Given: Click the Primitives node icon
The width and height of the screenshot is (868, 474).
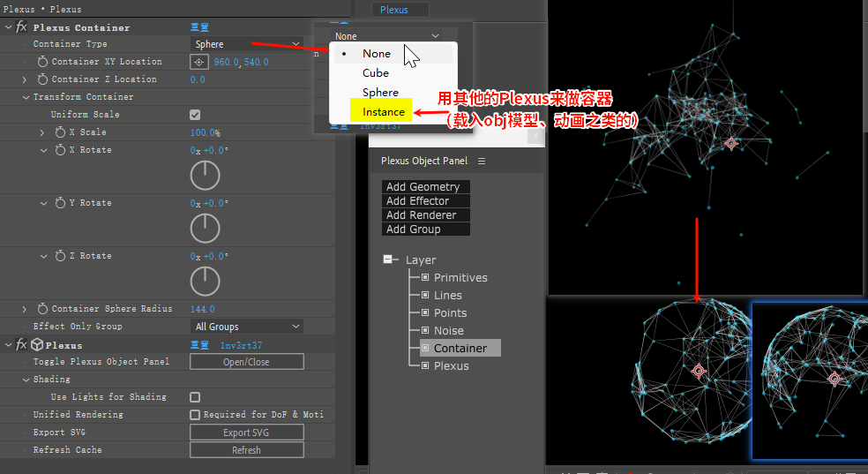Looking at the screenshot, I should click(425, 277).
